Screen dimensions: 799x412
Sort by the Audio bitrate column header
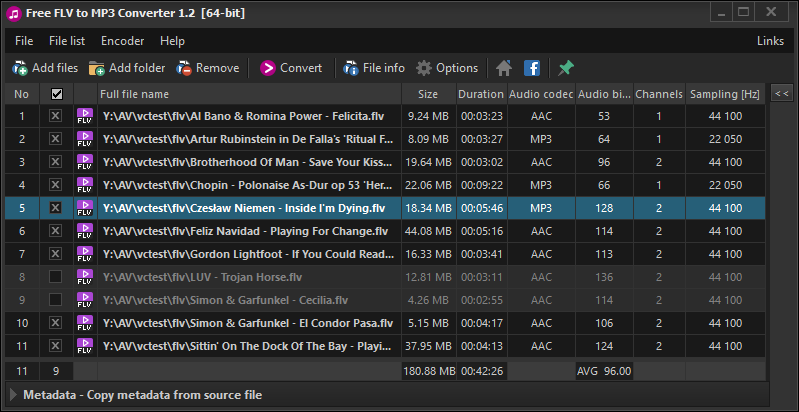[x=604, y=94]
